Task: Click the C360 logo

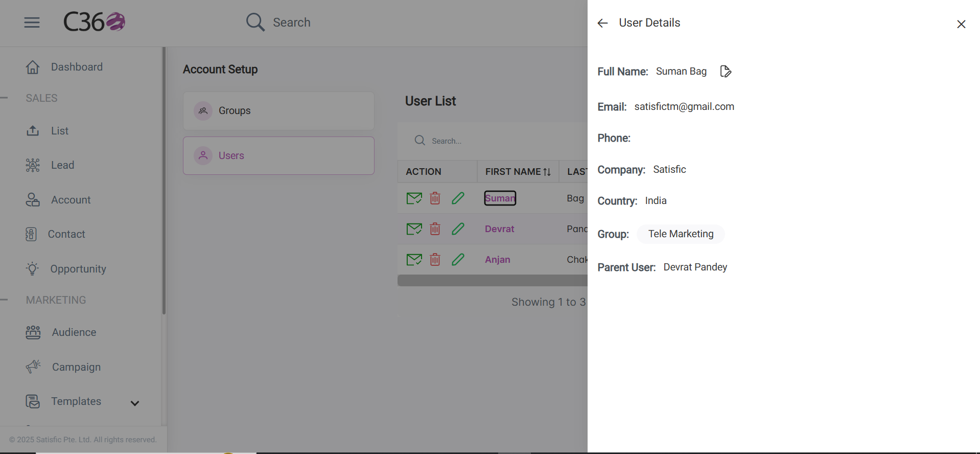Action: click(94, 22)
